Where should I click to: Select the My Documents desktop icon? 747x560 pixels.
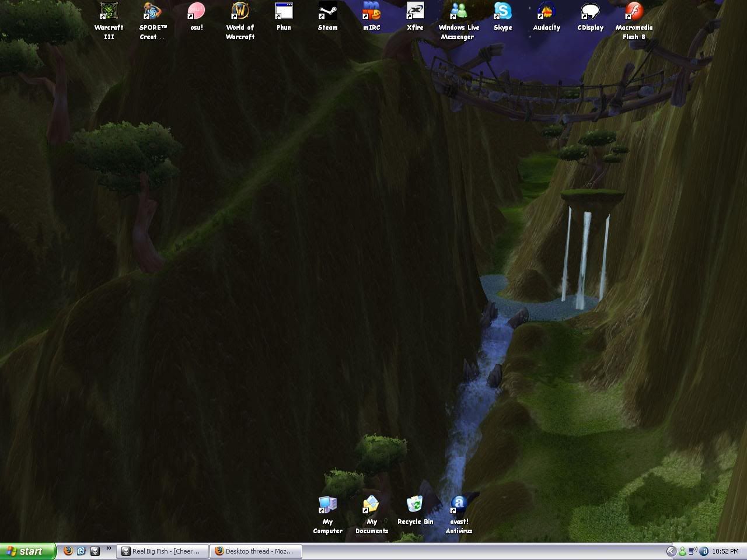(371, 515)
